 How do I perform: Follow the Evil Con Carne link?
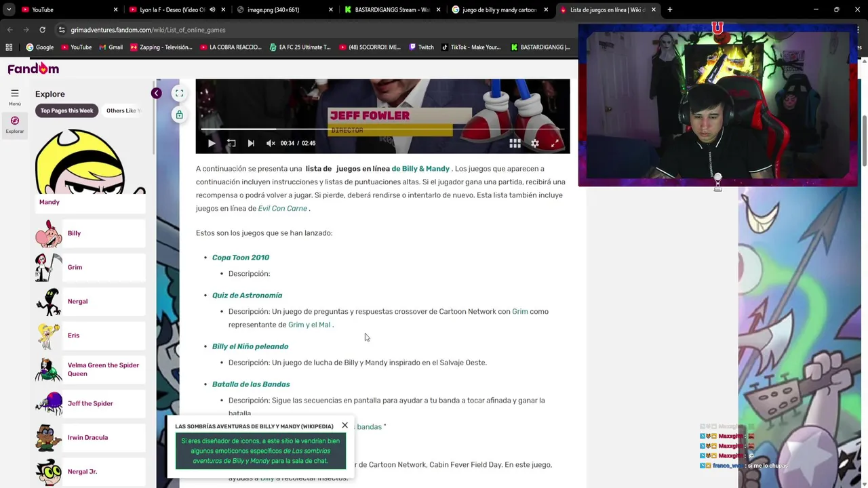pyautogui.click(x=282, y=208)
